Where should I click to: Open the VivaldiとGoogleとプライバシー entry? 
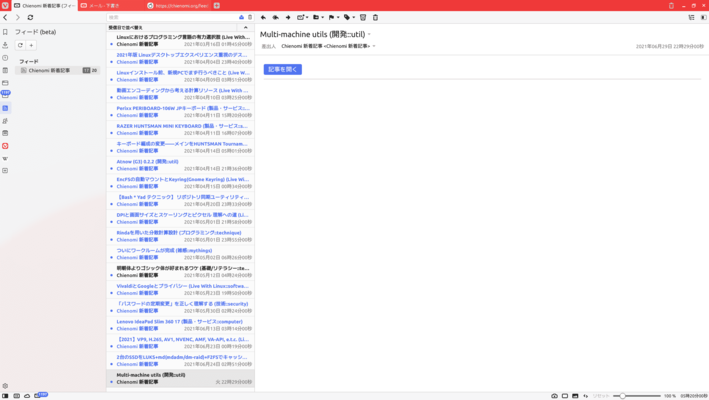pyautogui.click(x=180, y=289)
